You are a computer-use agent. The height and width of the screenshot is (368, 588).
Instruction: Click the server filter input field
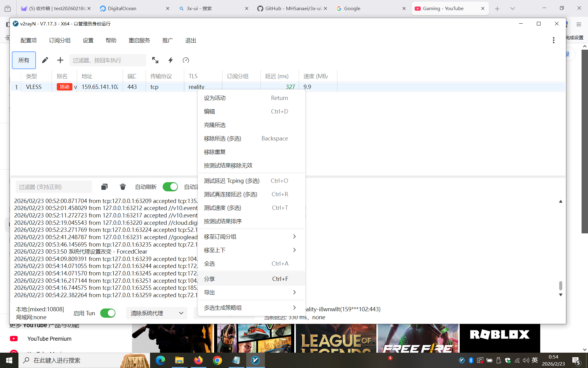click(x=107, y=60)
